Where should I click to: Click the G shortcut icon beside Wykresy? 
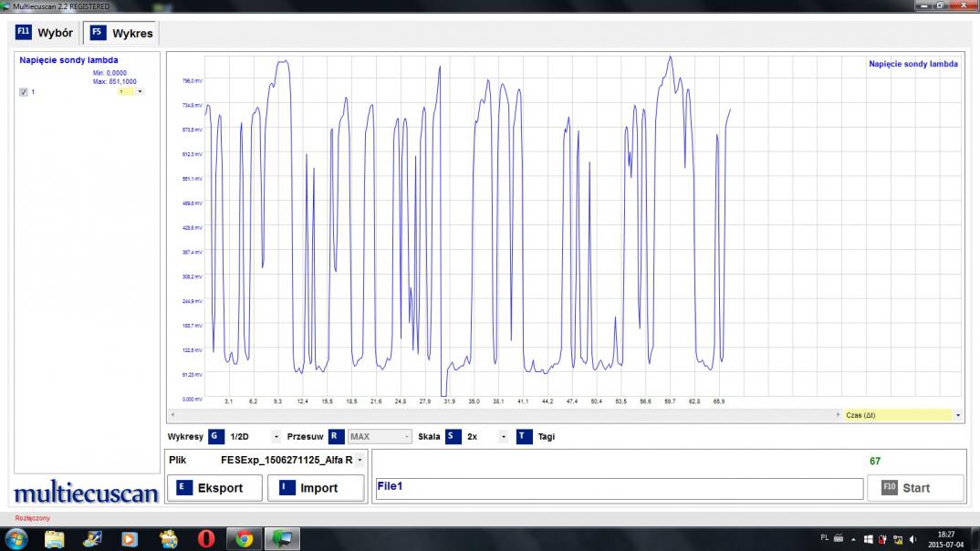click(215, 437)
